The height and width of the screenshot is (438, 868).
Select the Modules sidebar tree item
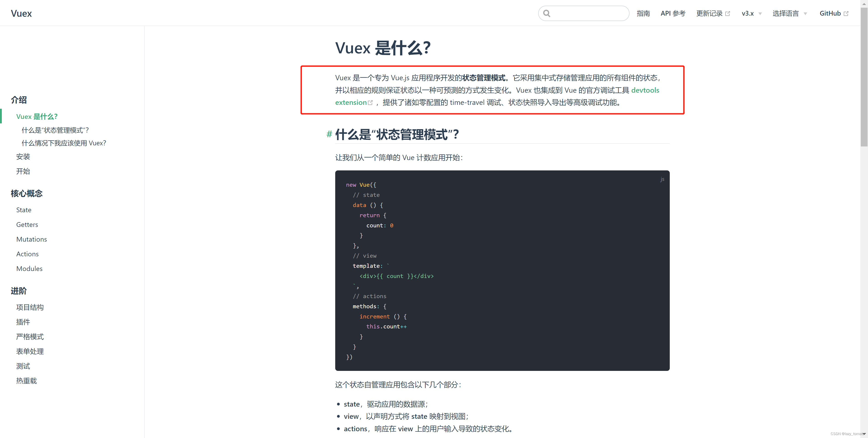pyautogui.click(x=29, y=269)
